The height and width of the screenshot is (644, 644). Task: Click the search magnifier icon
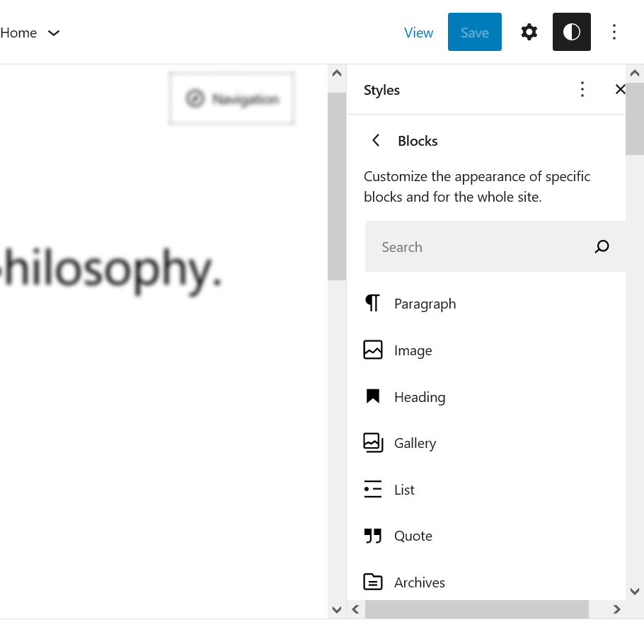tap(602, 246)
